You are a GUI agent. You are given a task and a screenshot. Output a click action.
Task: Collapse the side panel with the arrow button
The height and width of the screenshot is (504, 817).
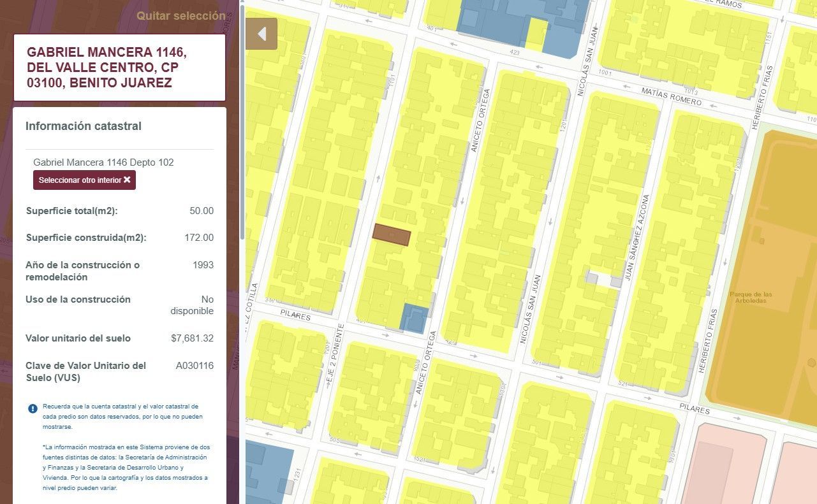point(261,34)
